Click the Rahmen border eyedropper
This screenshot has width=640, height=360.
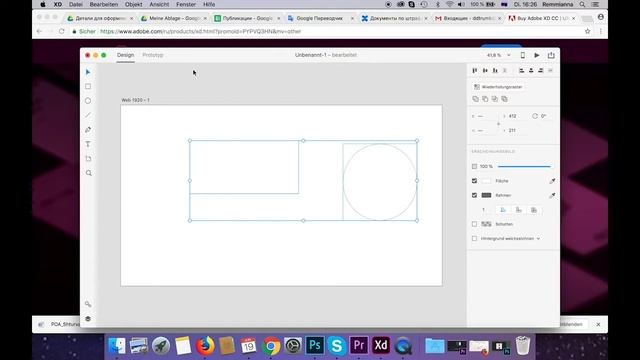(x=552, y=196)
